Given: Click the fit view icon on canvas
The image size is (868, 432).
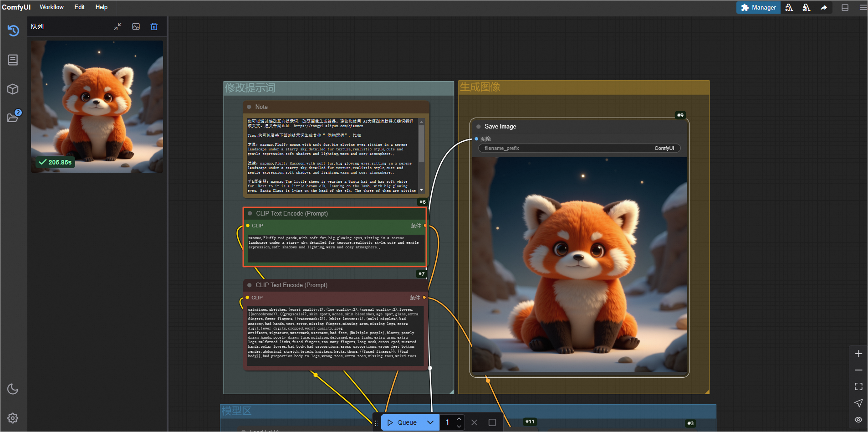Looking at the screenshot, I should point(858,386).
